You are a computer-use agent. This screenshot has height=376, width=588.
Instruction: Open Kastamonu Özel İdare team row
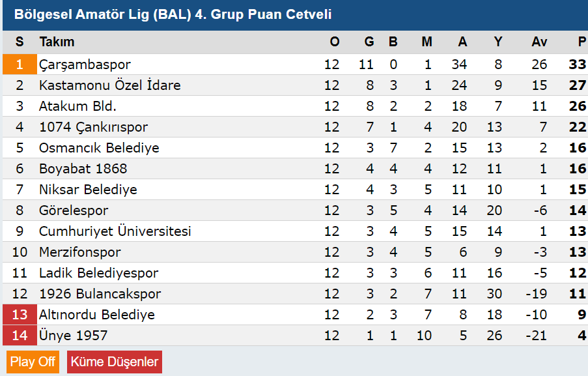(x=295, y=85)
